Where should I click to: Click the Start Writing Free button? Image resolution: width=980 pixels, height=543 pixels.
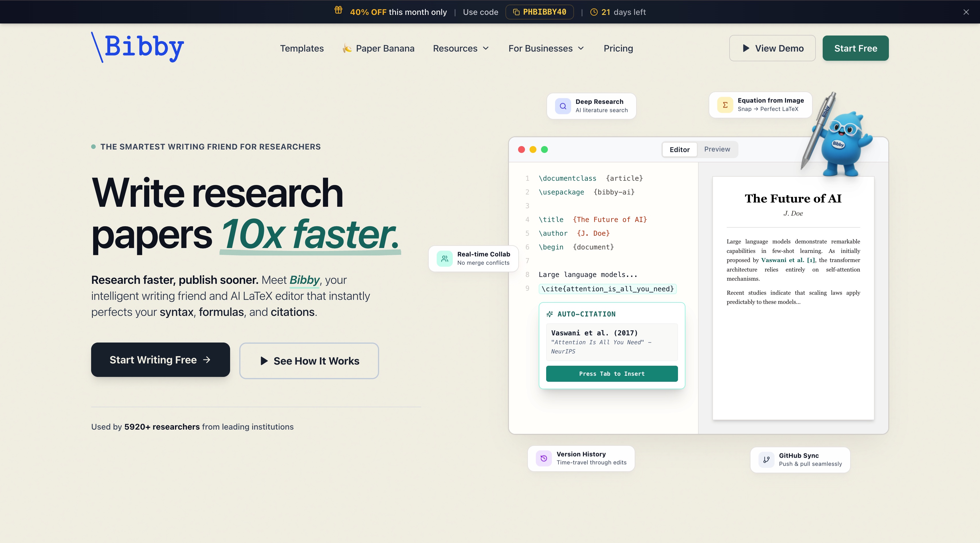tap(160, 359)
